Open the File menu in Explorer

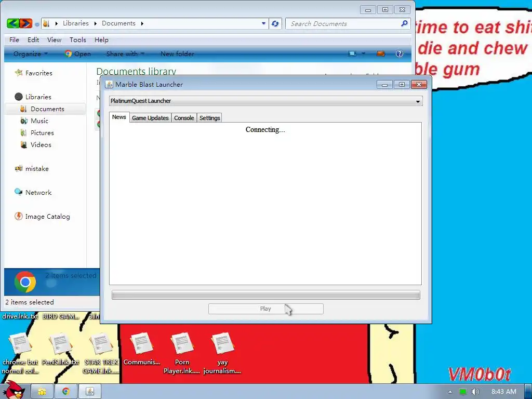[14, 39]
